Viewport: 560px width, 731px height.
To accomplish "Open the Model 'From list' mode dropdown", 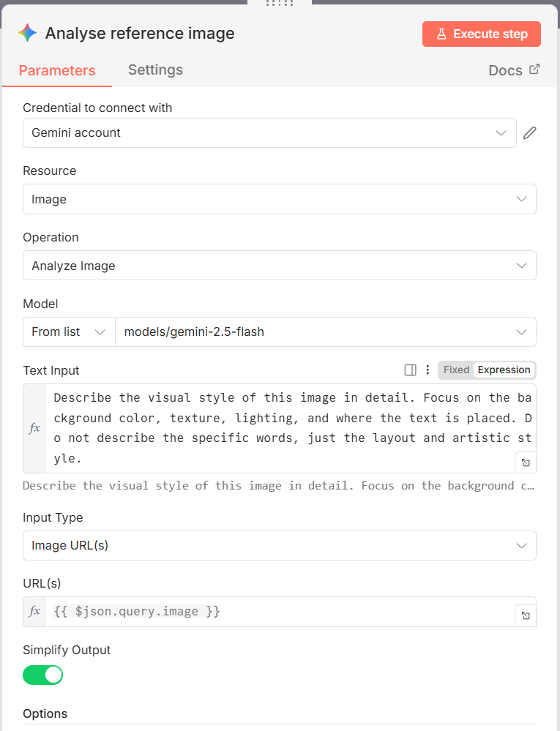I will point(69,331).
